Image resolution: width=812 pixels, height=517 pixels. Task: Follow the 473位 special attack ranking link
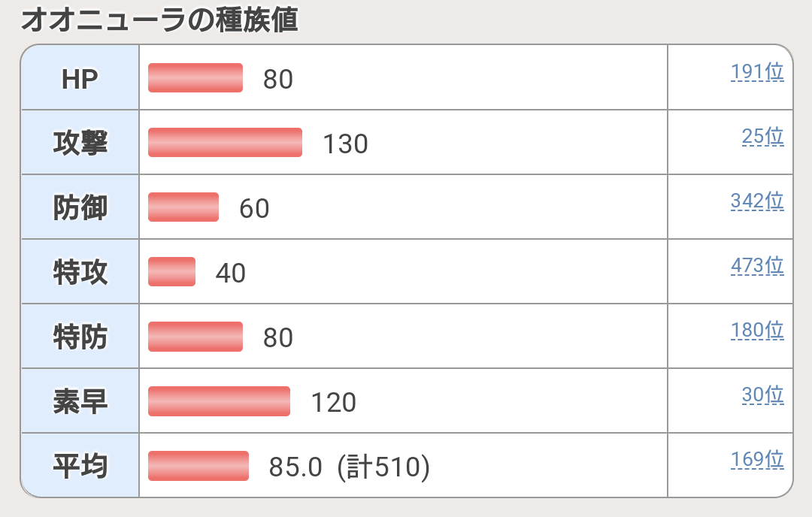click(756, 266)
